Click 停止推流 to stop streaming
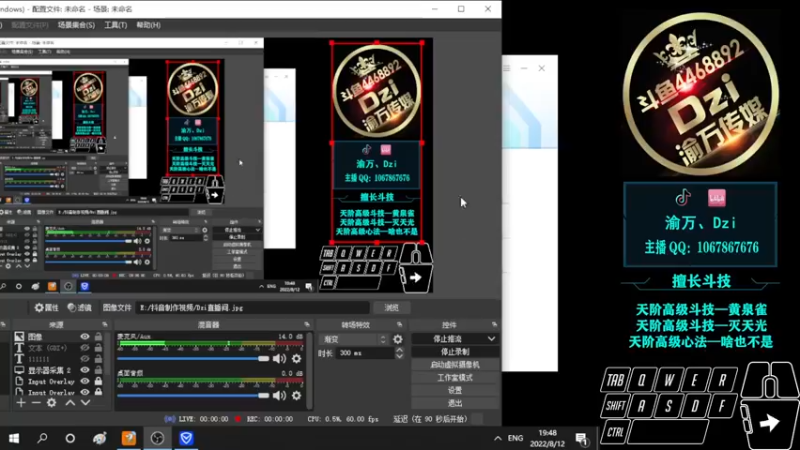 pos(447,339)
